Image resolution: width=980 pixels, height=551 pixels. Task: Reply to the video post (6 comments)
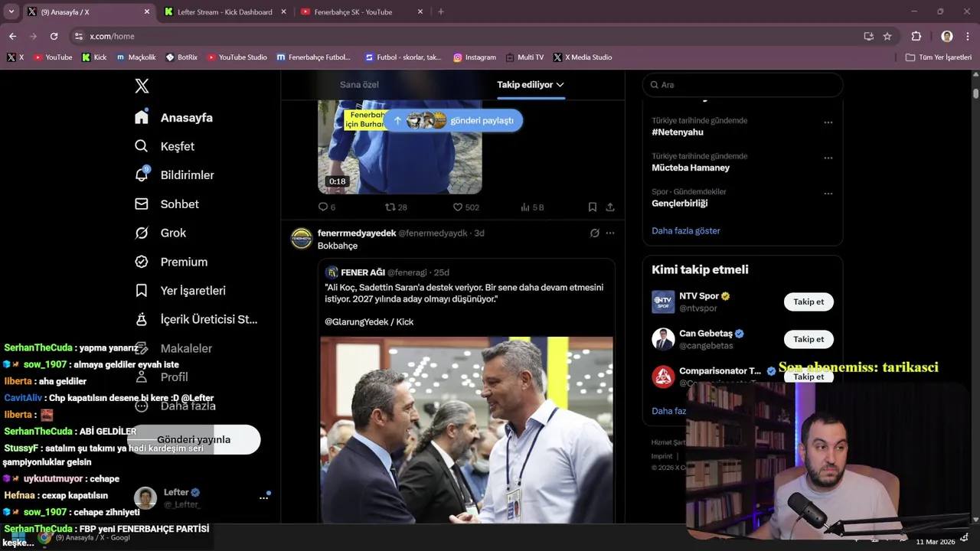point(327,207)
